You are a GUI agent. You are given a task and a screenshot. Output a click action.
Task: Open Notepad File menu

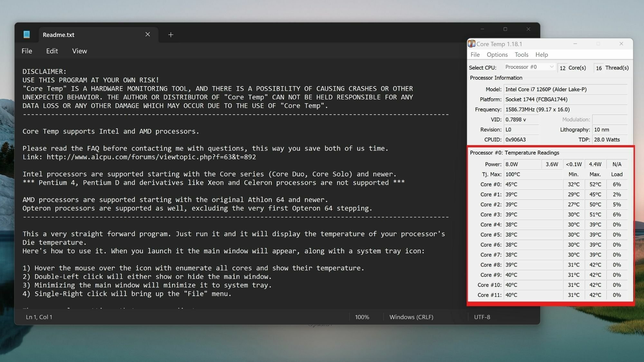pyautogui.click(x=27, y=51)
